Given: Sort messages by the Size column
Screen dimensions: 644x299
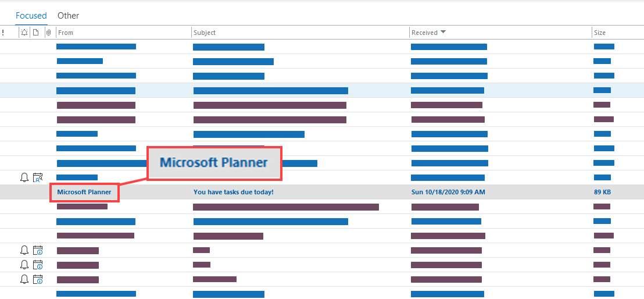Looking at the screenshot, I should point(600,33).
